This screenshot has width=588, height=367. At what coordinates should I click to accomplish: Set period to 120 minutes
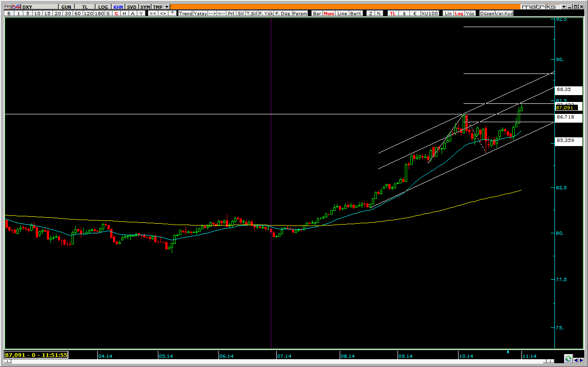tap(88, 13)
